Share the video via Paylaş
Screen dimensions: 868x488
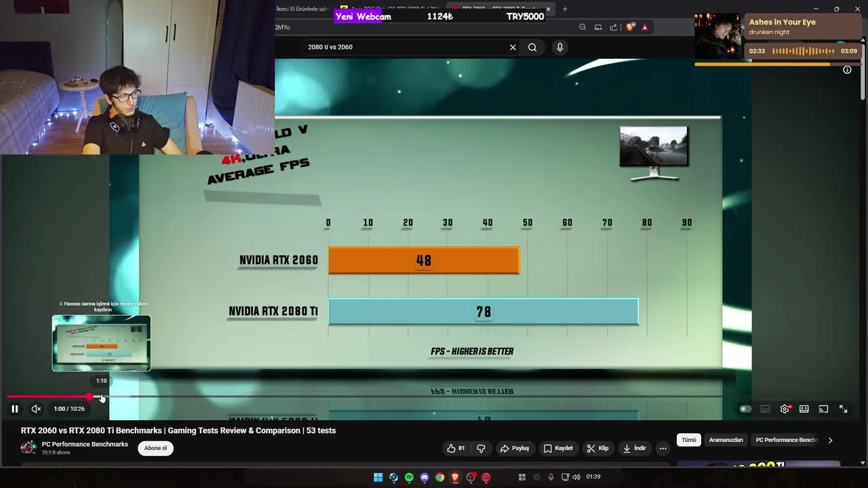(x=515, y=448)
